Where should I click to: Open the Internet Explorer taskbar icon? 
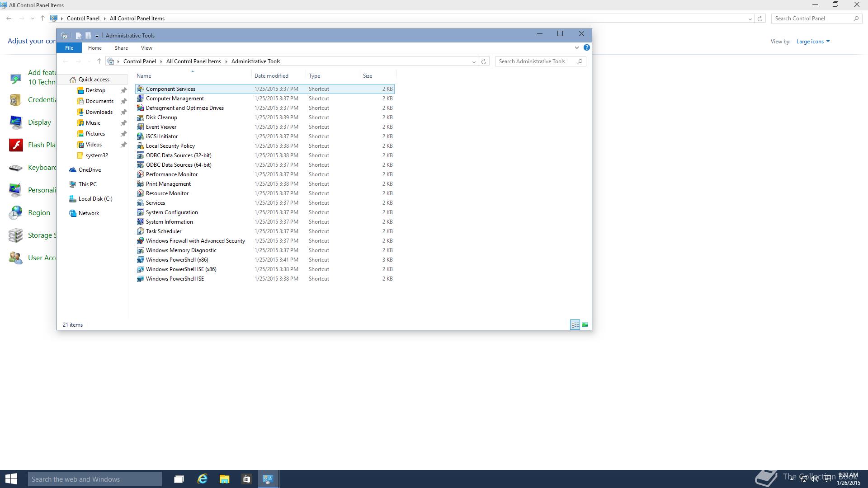[202, 479]
